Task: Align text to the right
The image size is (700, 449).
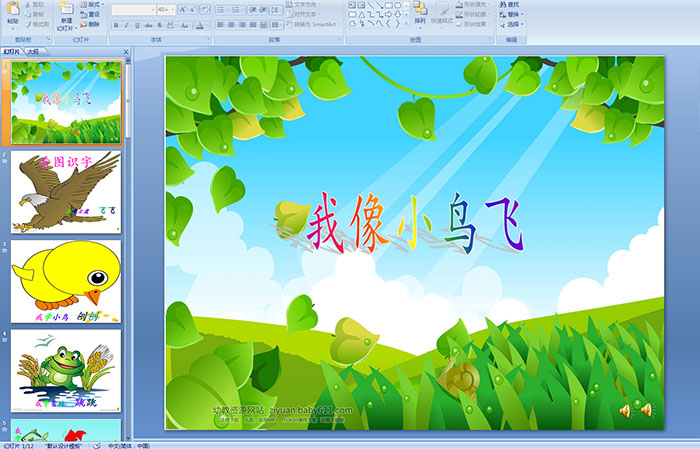Action: tap(242, 25)
